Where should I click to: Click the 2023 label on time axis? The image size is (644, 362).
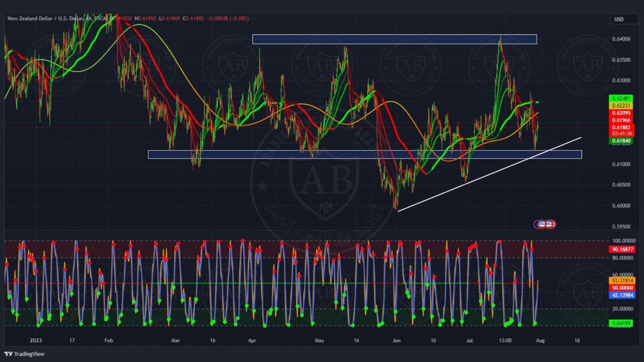point(36,341)
